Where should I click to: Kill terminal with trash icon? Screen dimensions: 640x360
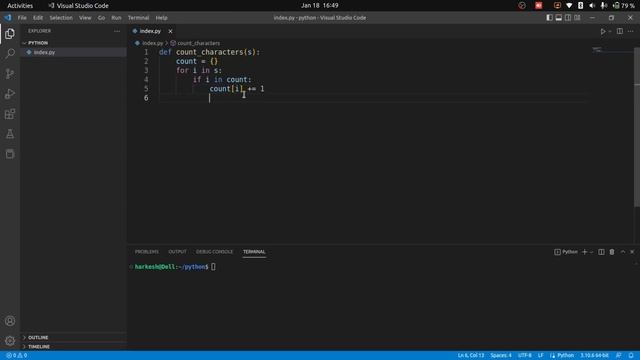pos(612,252)
